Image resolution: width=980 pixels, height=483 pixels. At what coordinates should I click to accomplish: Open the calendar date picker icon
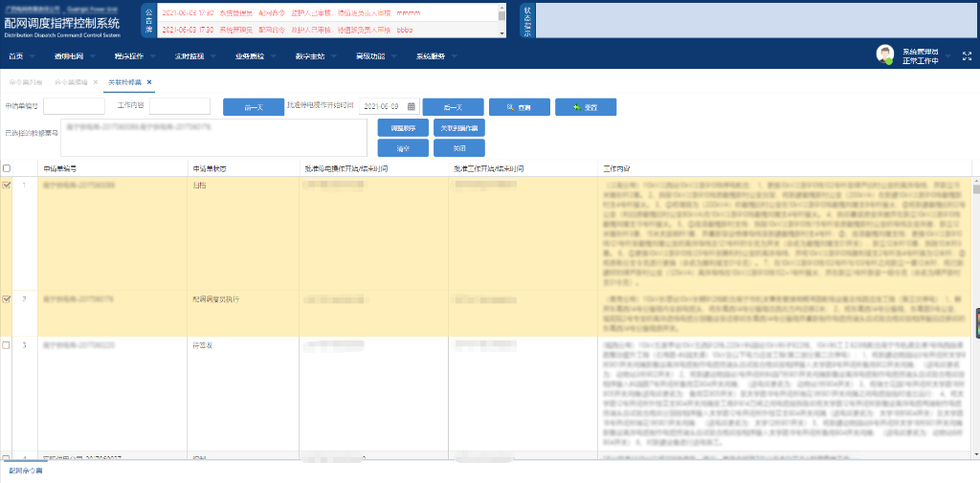pos(412,106)
